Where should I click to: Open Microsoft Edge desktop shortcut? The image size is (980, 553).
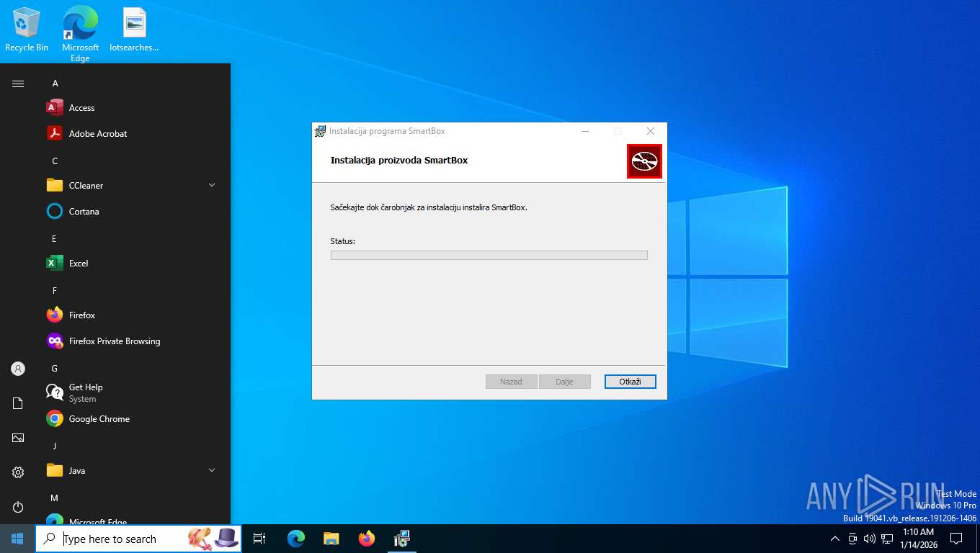[x=80, y=34]
